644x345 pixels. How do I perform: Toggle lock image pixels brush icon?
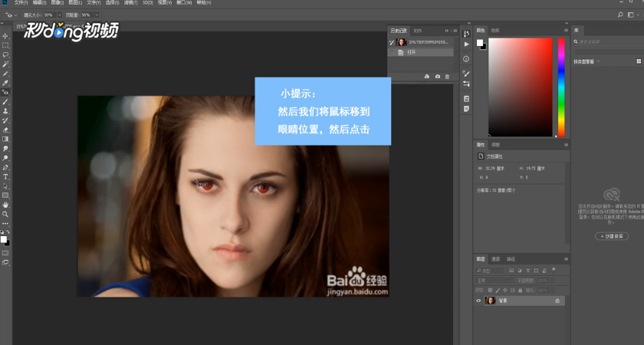coord(498,290)
